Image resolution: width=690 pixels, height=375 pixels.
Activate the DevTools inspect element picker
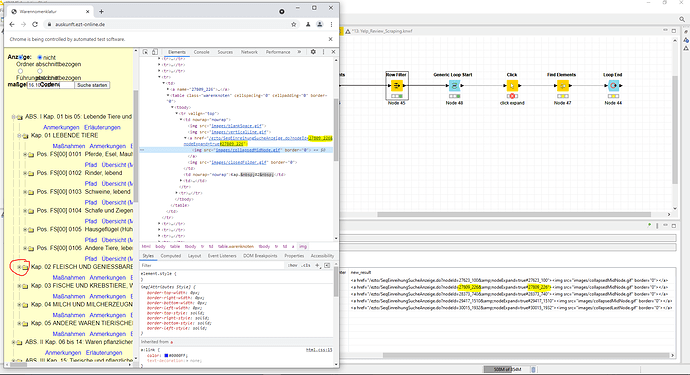pos(146,52)
